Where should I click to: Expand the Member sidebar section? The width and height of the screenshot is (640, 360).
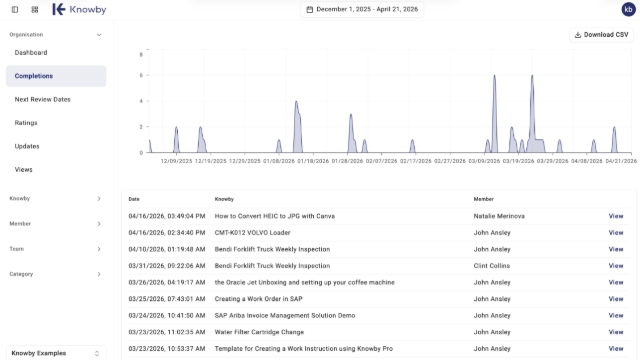(56, 224)
